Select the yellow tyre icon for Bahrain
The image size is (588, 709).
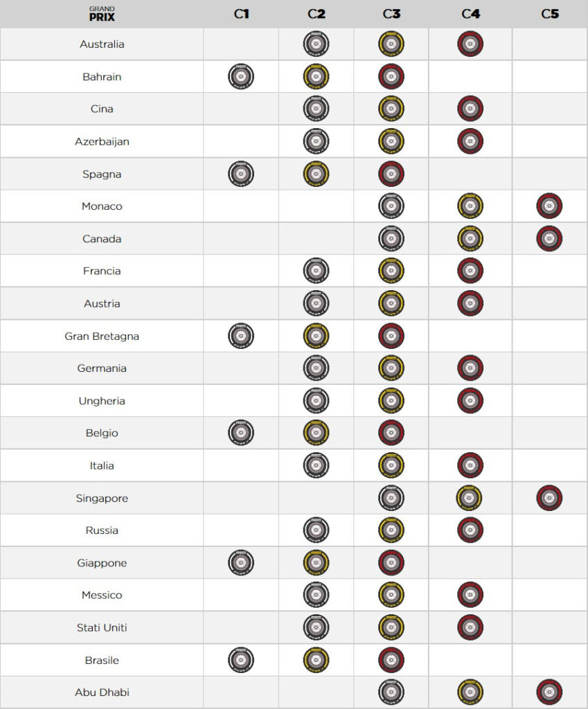(x=316, y=77)
